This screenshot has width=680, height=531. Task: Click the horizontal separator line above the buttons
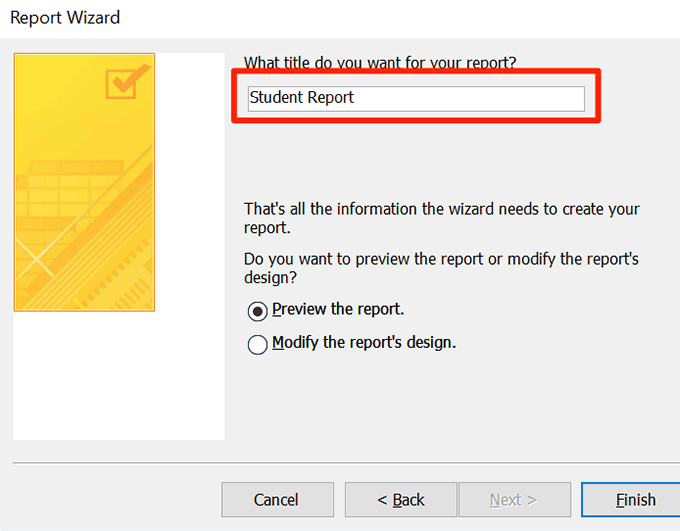pyautogui.click(x=340, y=463)
